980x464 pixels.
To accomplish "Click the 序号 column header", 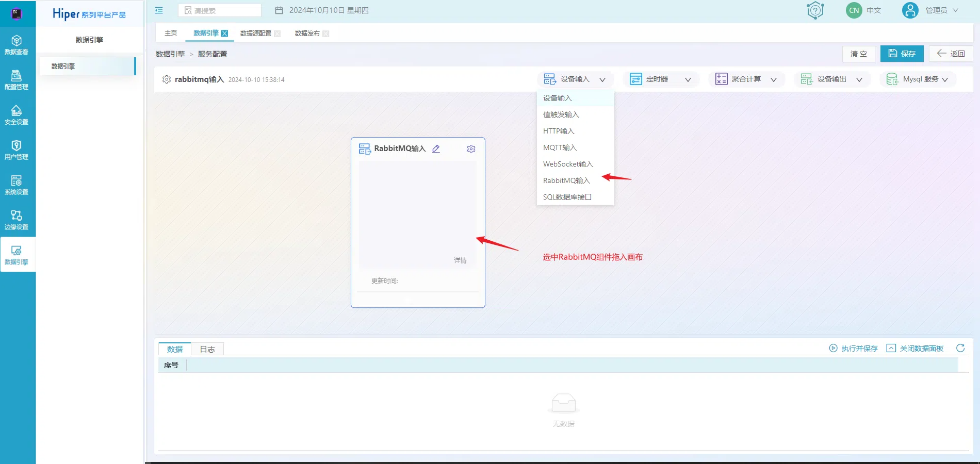I will coord(171,365).
